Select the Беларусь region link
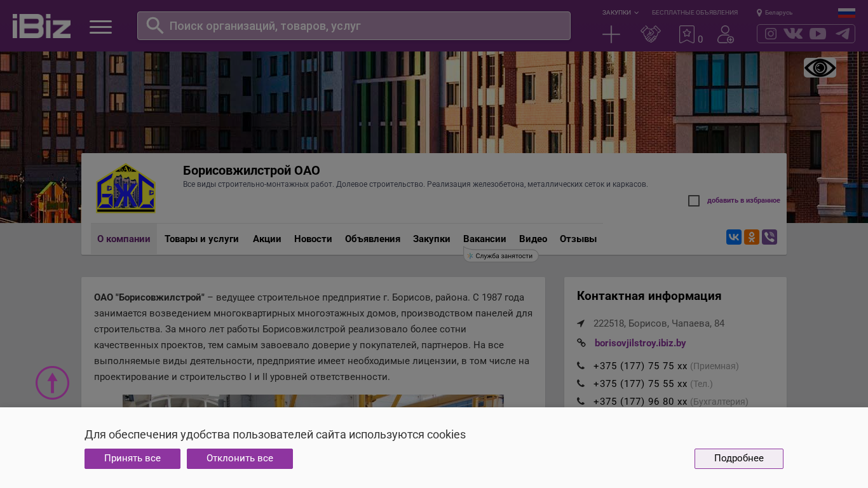 [779, 13]
